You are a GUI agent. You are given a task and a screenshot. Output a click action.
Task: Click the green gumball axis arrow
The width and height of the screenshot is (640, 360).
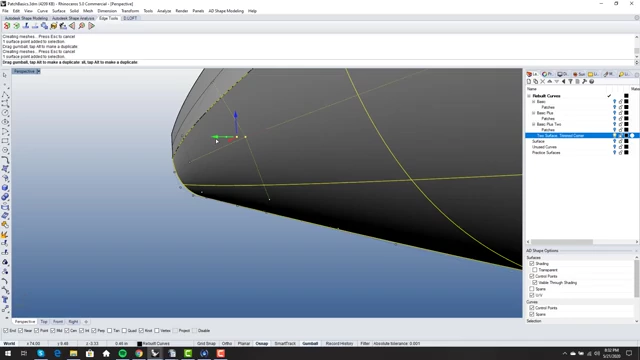coord(216,137)
